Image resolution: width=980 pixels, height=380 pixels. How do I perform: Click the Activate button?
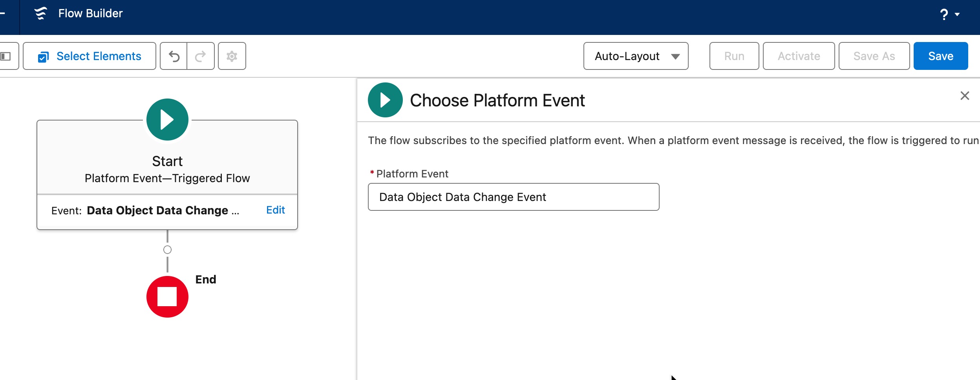click(799, 56)
